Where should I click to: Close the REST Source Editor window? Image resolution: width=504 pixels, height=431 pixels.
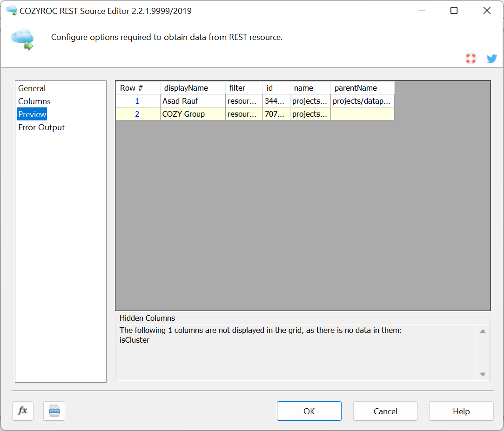pyautogui.click(x=487, y=11)
